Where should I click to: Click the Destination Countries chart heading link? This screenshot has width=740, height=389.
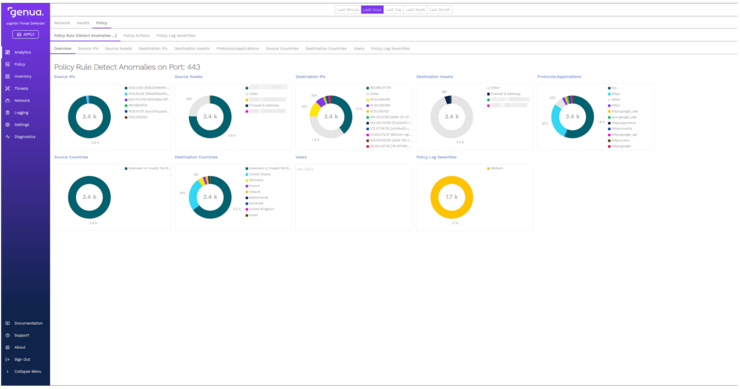pyautogui.click(x=196, y=157)
